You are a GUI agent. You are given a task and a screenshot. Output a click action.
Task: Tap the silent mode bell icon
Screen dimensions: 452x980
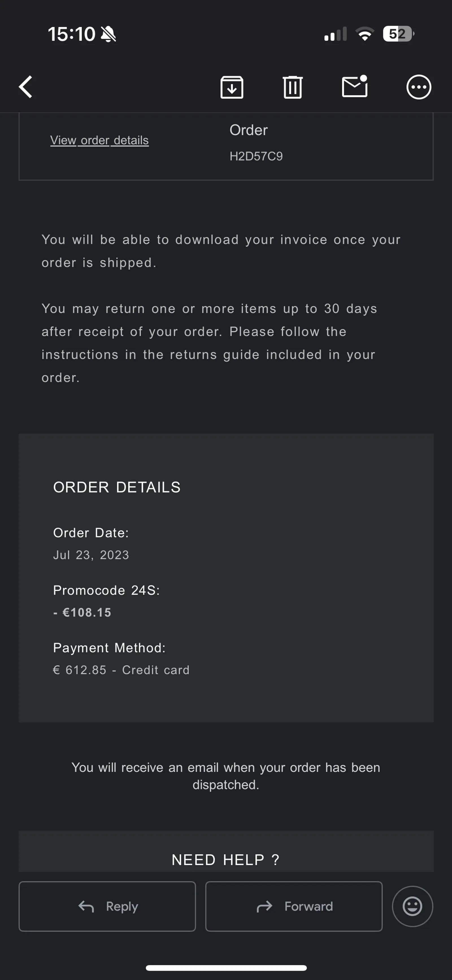coord(108,34)
